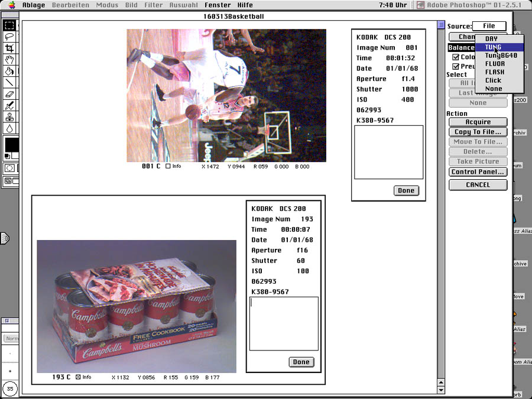Click the foreground black color swatch
Screen dimensions: 532x399
point(11,145)
